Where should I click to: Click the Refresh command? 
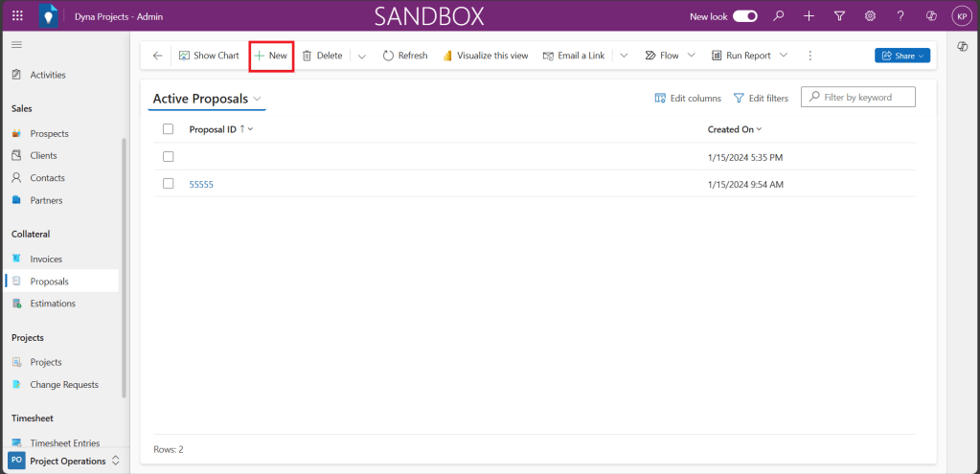[405, 56]
